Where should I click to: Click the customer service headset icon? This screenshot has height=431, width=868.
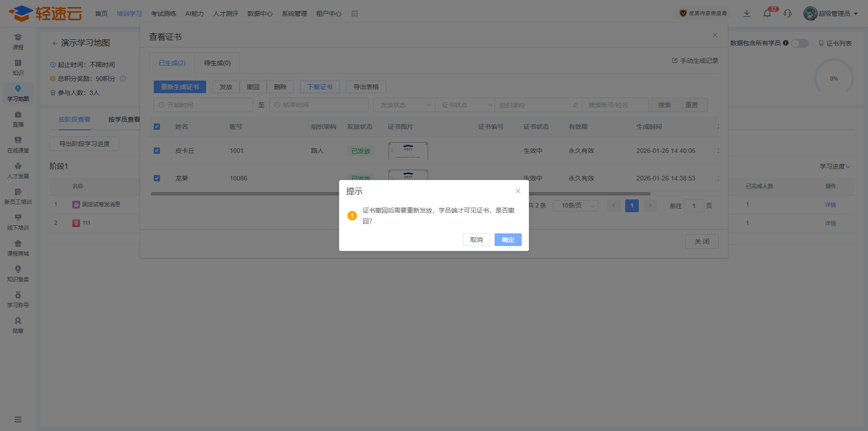(x=788, y=14)
